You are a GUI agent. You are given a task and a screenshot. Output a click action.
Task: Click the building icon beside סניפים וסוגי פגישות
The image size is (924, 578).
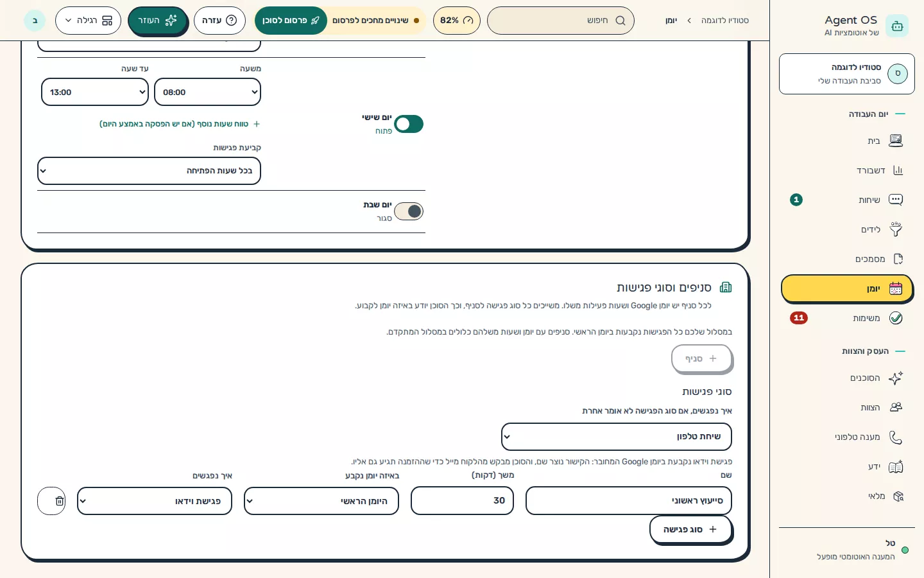tap(726, 287)
